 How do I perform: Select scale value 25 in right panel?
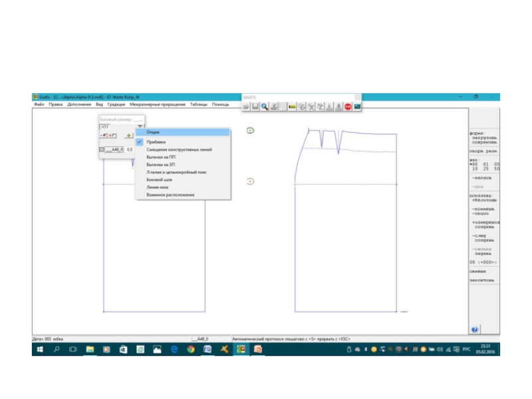485,169
